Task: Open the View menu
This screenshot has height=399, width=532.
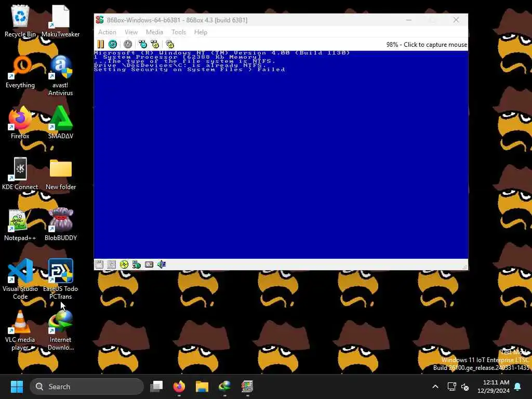Action: click(131, 32)
